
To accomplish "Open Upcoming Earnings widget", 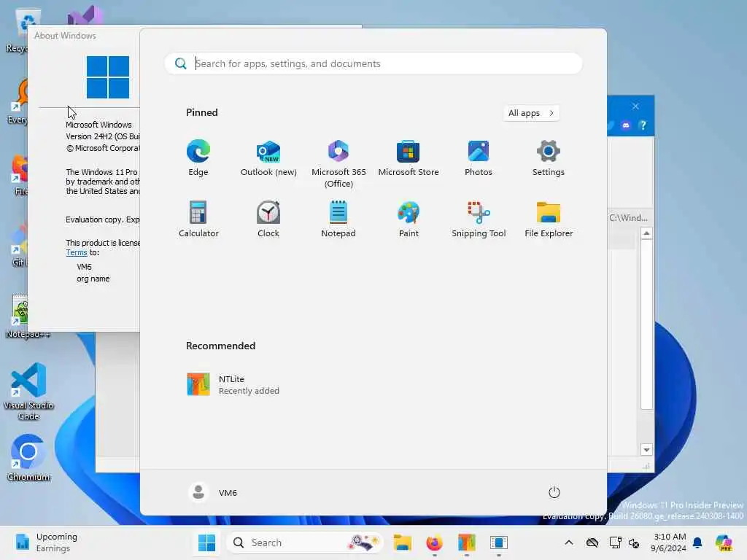I will coord(46,542).
